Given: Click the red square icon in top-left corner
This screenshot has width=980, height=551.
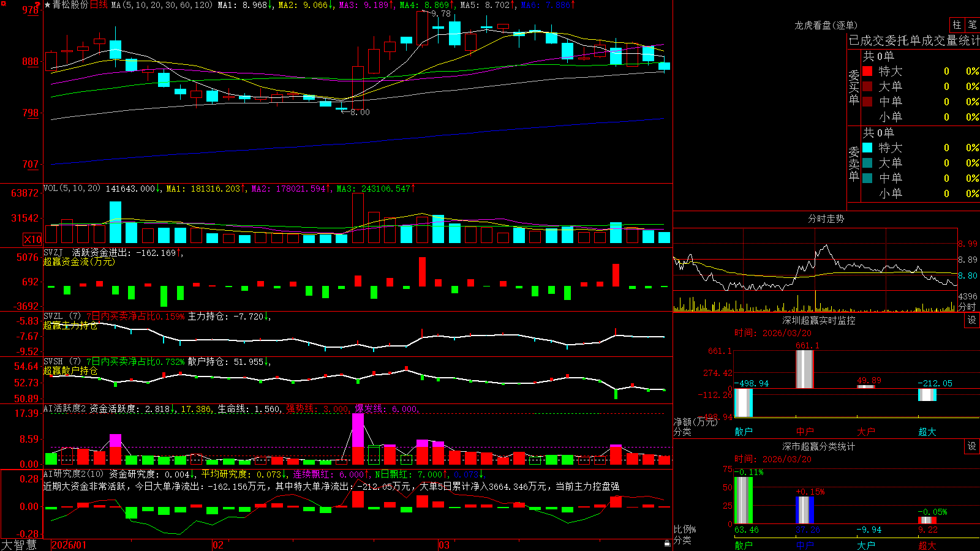Looking at the screenshot, I should click(3, 3).
